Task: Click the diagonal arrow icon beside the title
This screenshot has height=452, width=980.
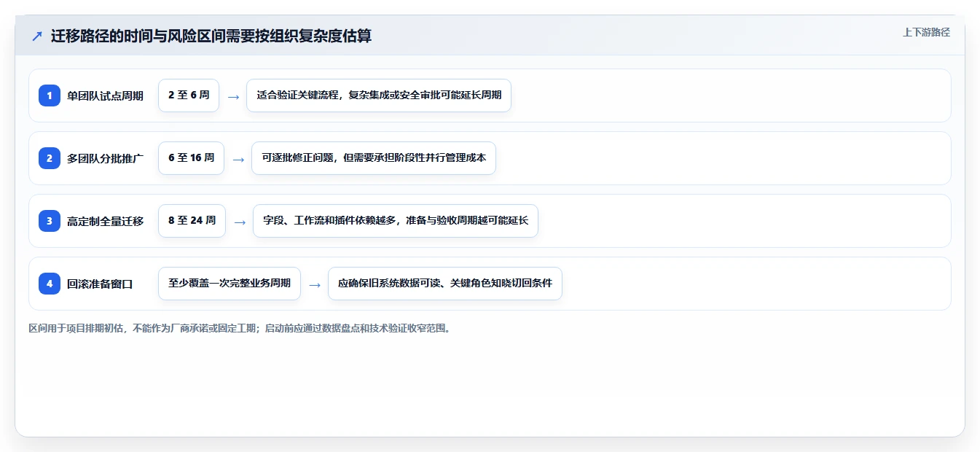Action: 37,36
